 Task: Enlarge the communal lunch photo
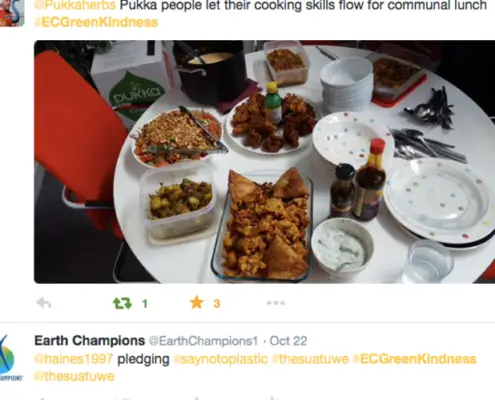point(264,162)
